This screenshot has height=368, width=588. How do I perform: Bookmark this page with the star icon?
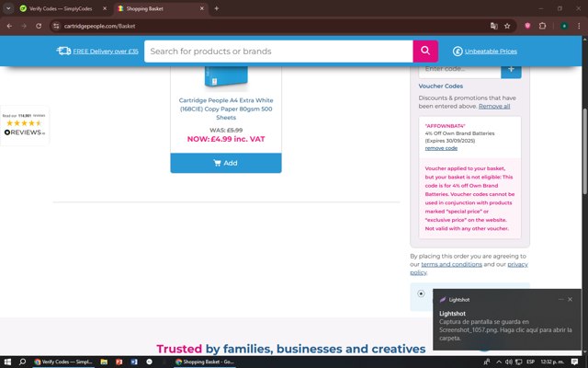(x=507, y=26)
